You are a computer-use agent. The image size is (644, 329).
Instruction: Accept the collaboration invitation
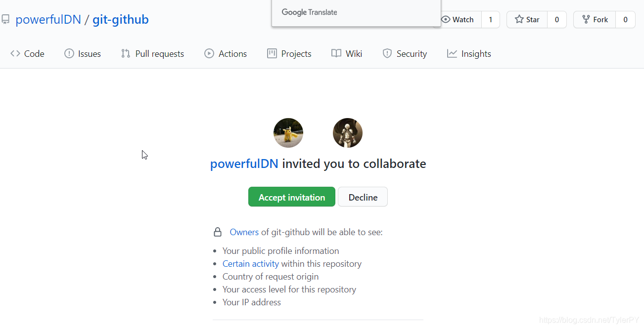click(292, 197)
